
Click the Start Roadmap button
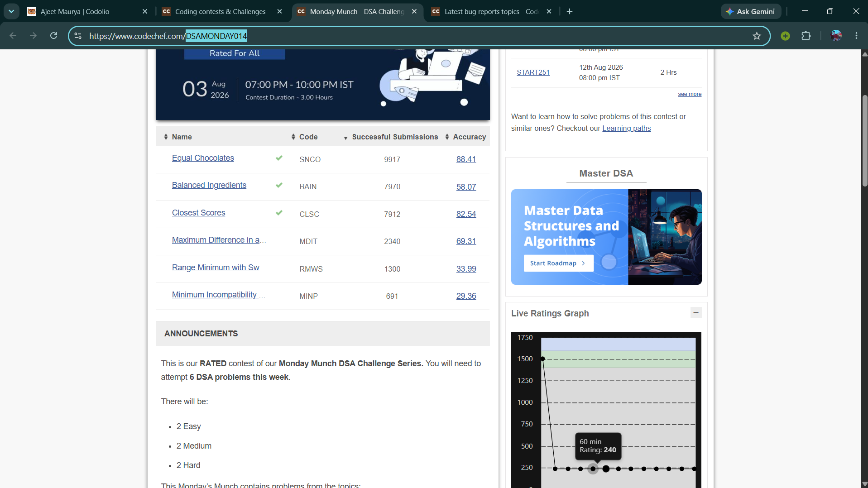[x=558, y=263]
